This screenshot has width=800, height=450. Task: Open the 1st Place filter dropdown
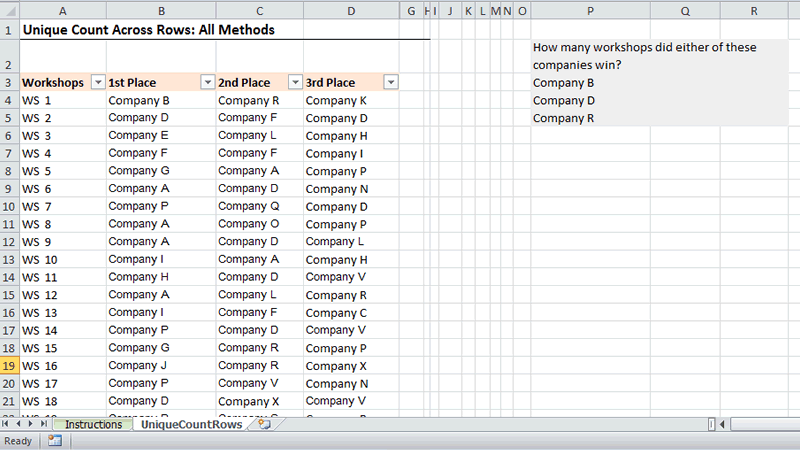pos(207,83)
